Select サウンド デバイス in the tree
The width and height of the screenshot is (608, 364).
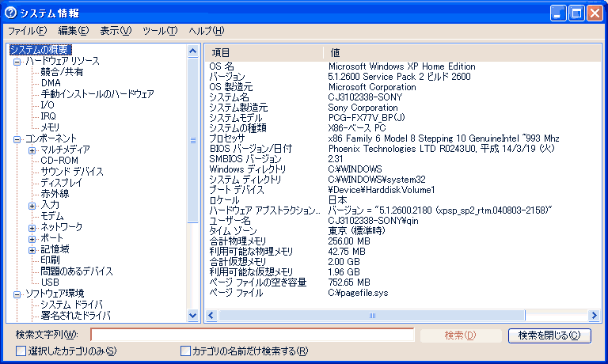(x=72, y=172)
